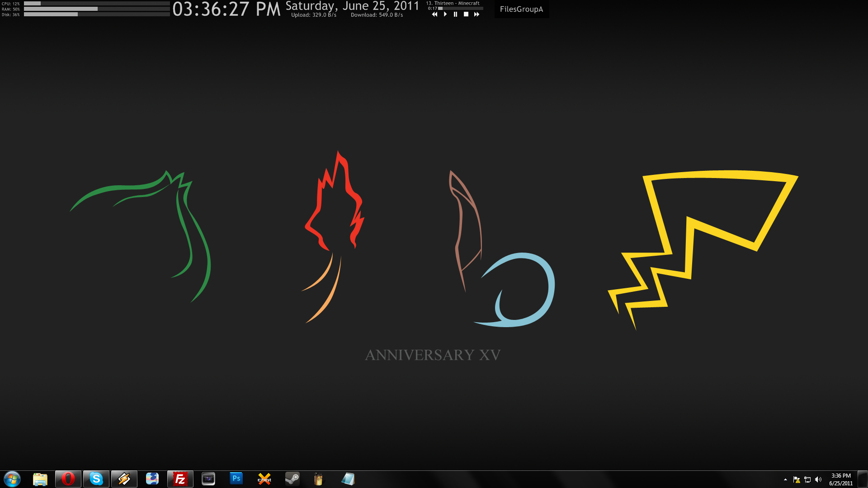Viewport: 868px width, 488px height.
Task: Open the Xchat taskbar icon
Action: point(264,479)
